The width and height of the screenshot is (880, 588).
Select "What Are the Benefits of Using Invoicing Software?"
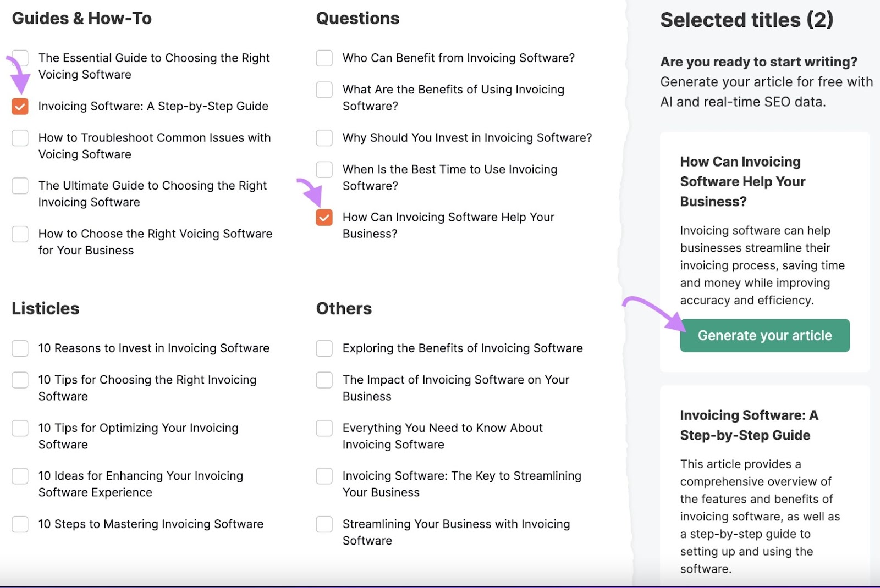point(324,90)
